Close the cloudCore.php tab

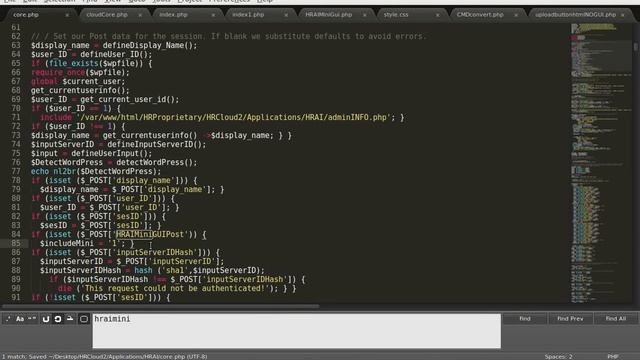[x=140, y=15]
